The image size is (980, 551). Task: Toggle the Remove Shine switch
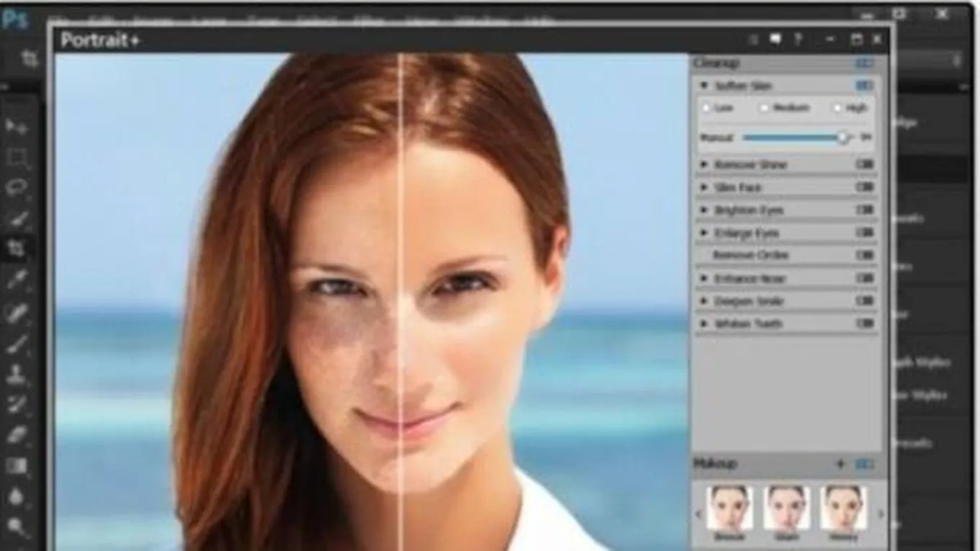pyautogui.click(x=864, y=165)
